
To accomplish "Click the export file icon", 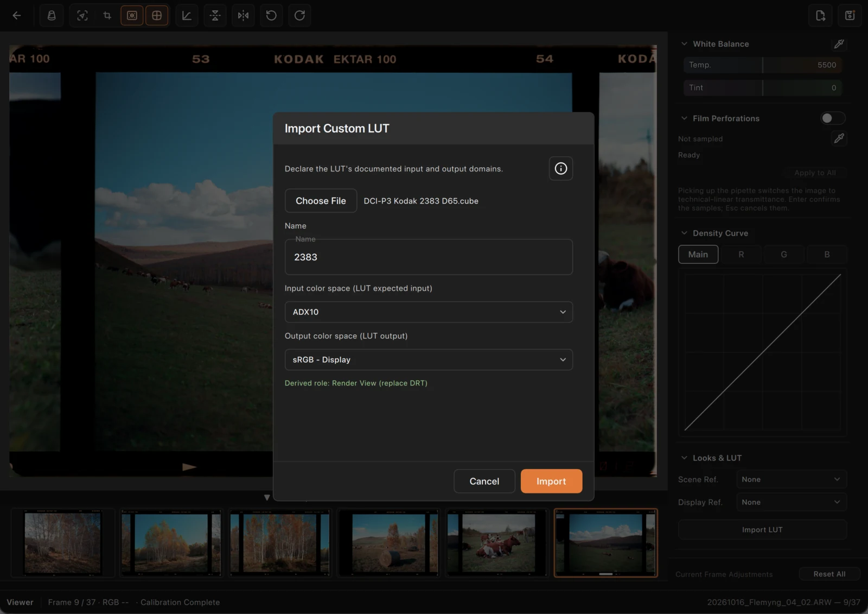I will pyautogui.click(x=820, y=15).
